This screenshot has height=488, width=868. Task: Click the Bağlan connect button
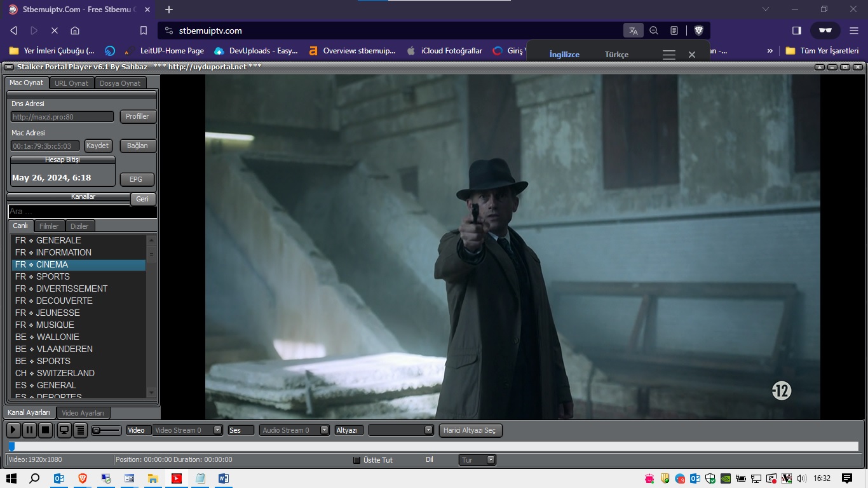tap(137, 146)
